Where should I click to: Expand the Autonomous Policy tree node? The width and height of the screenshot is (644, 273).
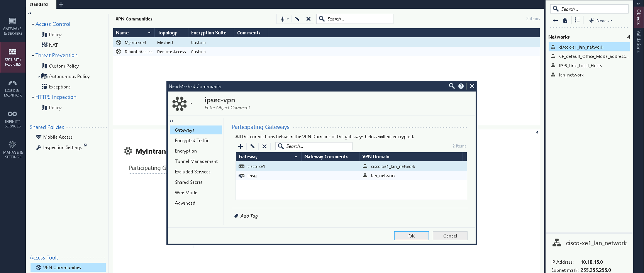(x=39, y=76)
